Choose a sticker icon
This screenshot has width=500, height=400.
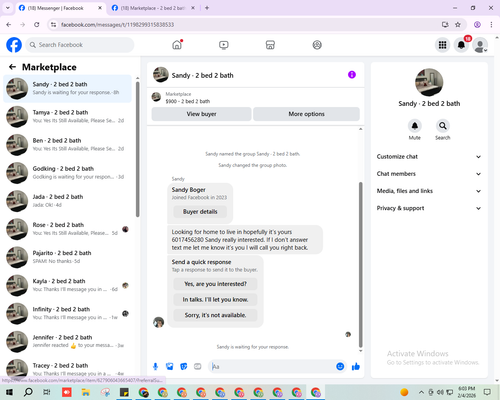pos(184,367)
